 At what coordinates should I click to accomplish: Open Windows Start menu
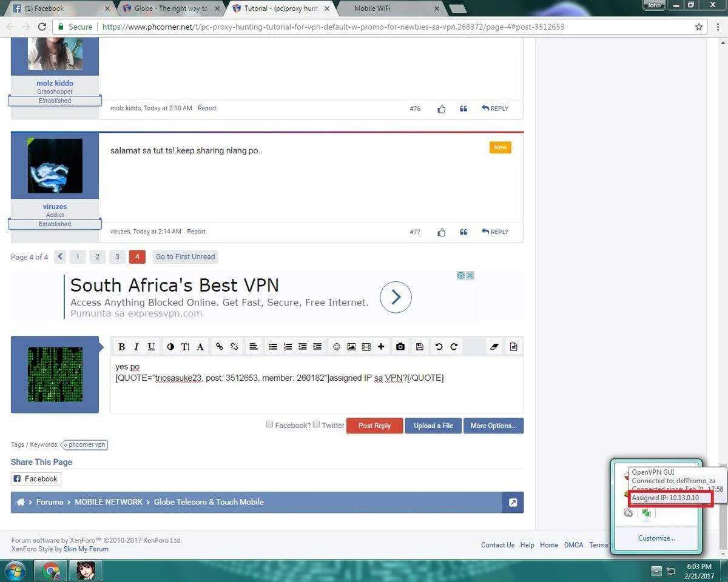coord(15,570)
